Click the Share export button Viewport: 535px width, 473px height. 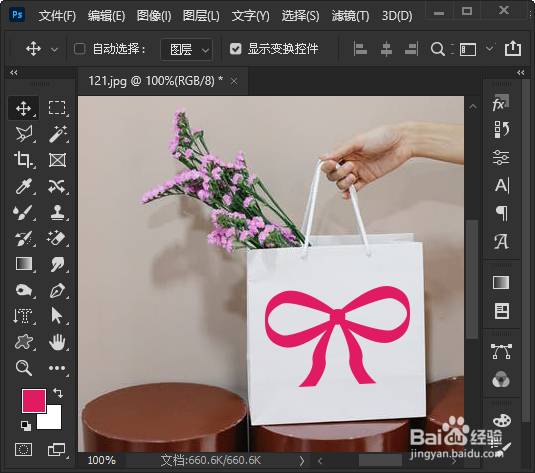click(x=512, y=48)
